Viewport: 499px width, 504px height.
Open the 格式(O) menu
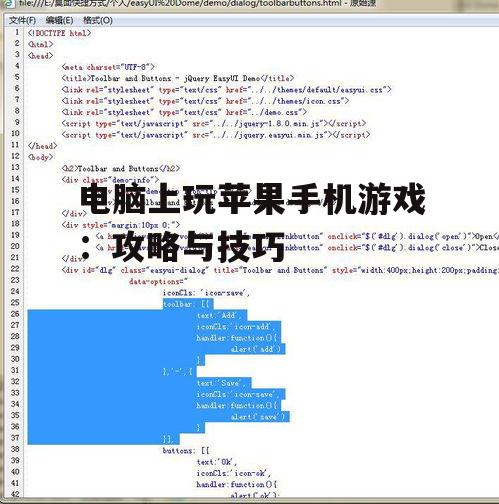coord(98,20)
